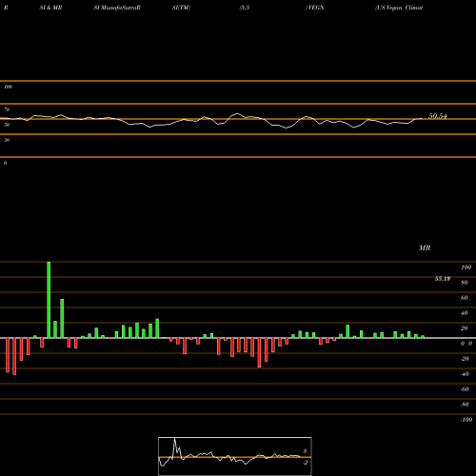Click the US Vegan Climate header text

(399, 8)
